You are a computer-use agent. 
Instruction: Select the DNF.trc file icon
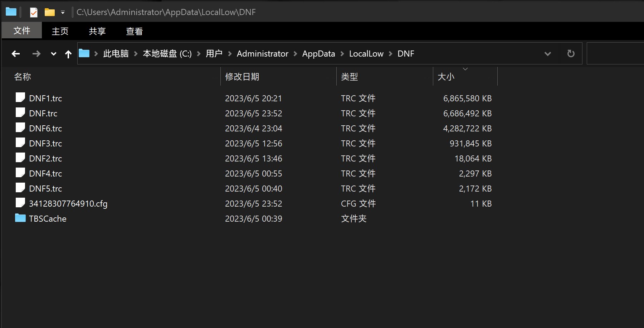[x=20, y=112]
